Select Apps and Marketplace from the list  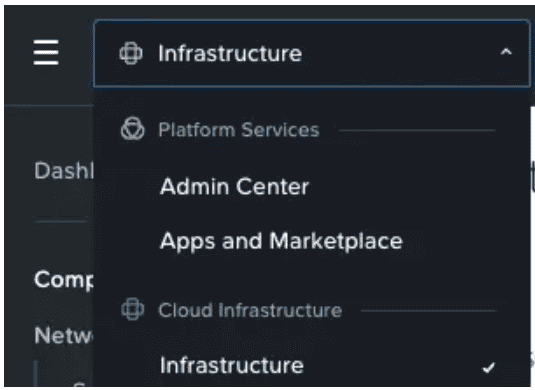tap(281, 242)
